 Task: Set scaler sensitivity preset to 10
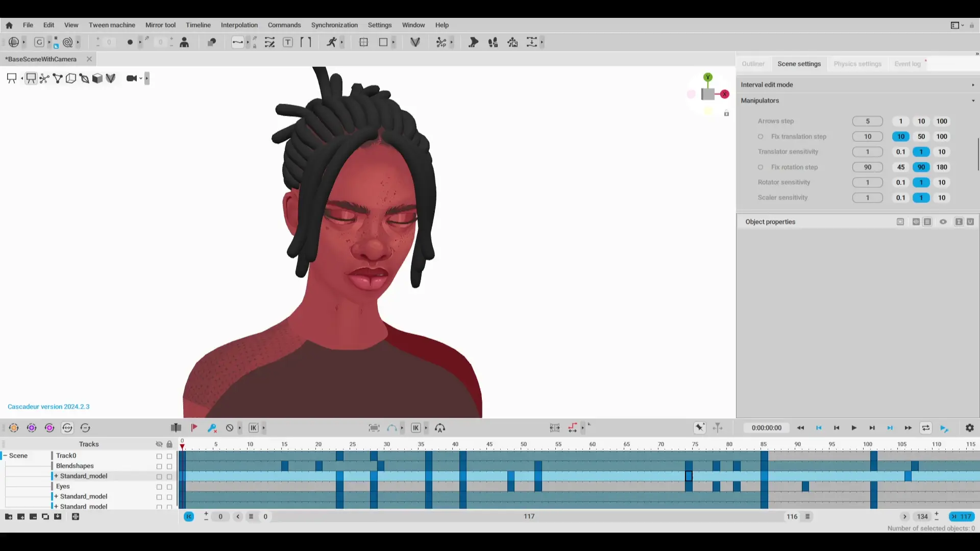click(942, 198)
